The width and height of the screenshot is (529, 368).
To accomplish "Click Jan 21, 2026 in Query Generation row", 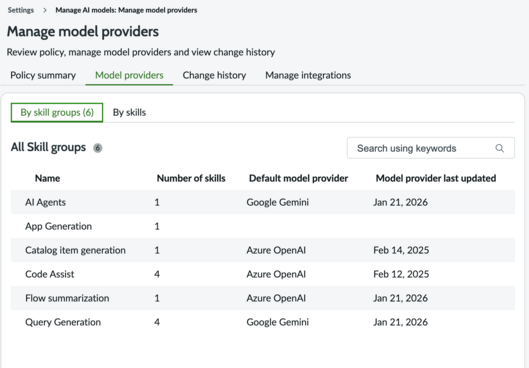I will tap(400, 322).
